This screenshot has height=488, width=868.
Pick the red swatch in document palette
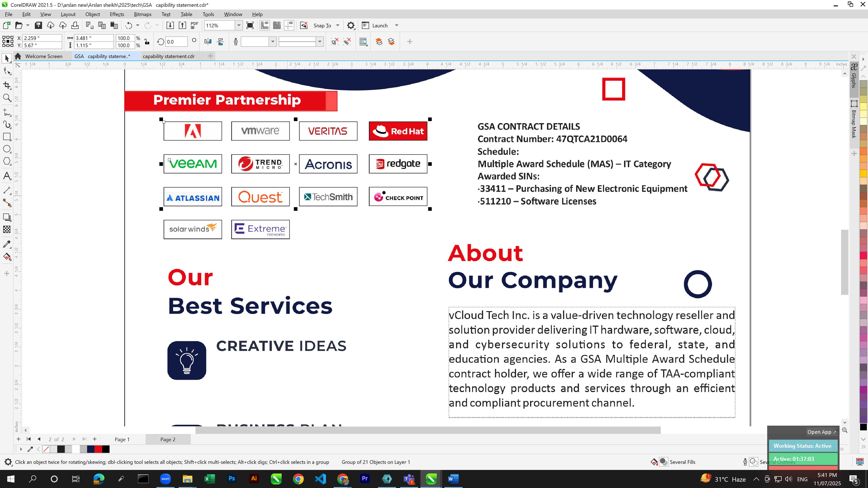tap(98, 449)
